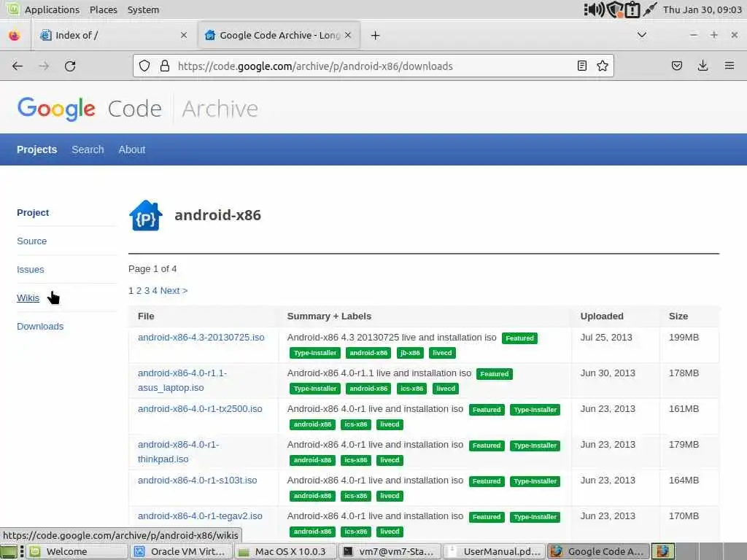Screen dimensions: 747x560
Task: Click ics-x86 badge in tx2500 row
Action: (356, 424)
